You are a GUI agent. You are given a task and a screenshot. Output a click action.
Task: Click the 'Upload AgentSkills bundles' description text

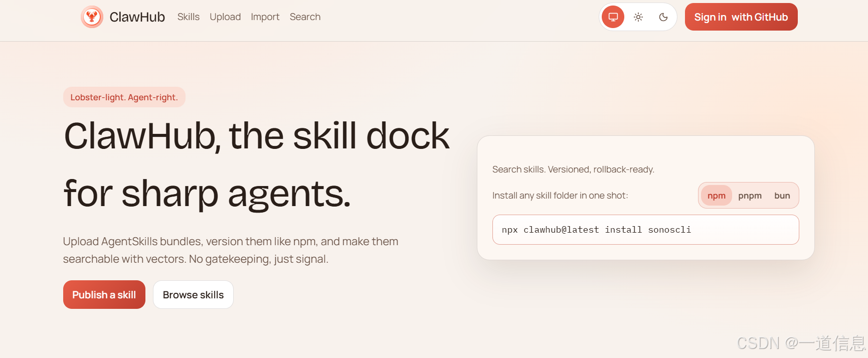[231, 250]
